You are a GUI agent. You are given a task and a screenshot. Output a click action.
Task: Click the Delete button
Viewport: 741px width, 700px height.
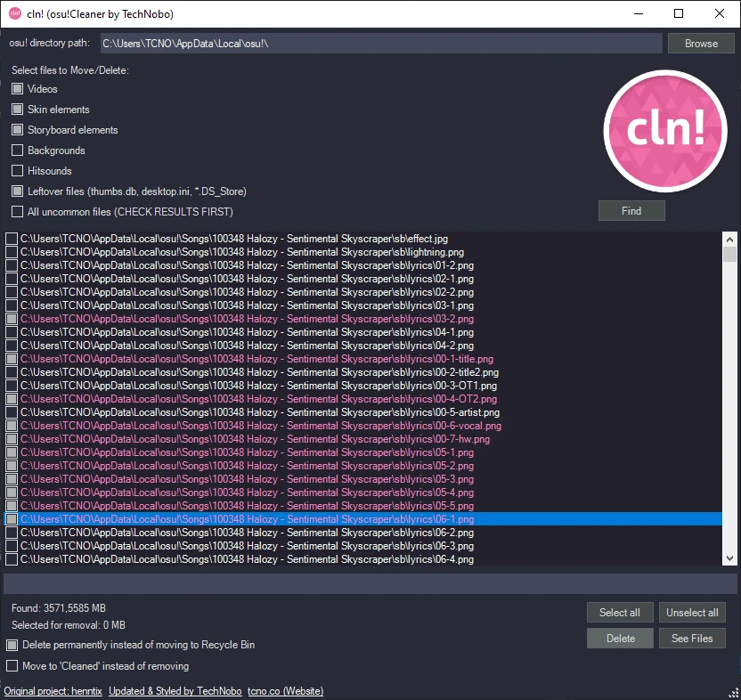(x=620, y=639)
